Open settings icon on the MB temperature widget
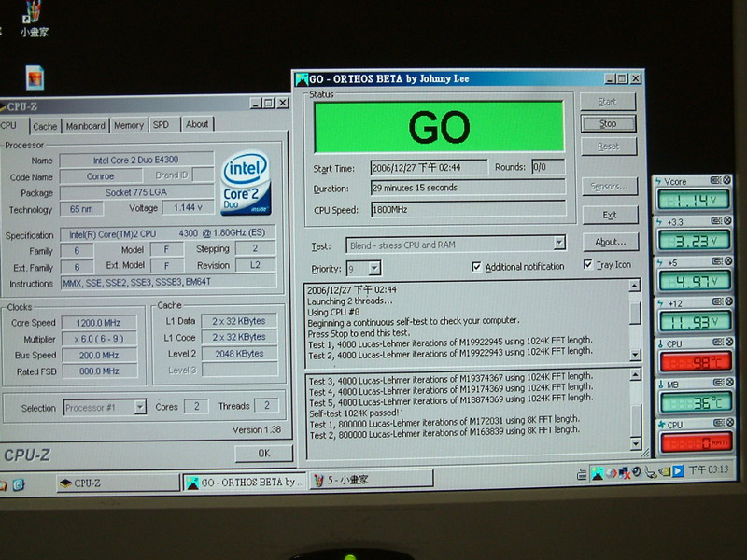Image resolution: width=747 pixels, height=560 pixels. [718, 383]
